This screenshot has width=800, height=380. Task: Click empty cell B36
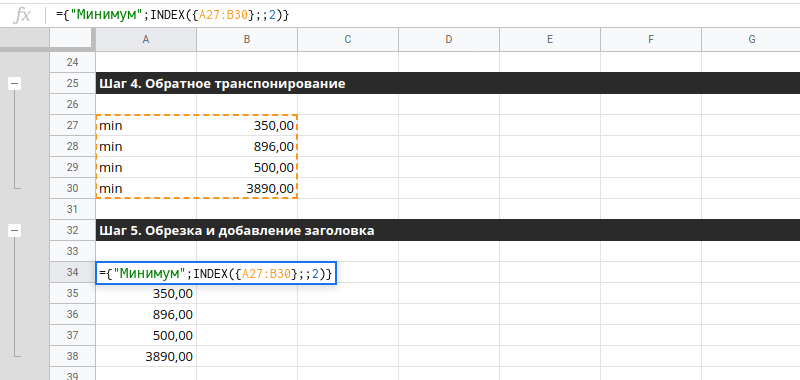tap(247, 314)
